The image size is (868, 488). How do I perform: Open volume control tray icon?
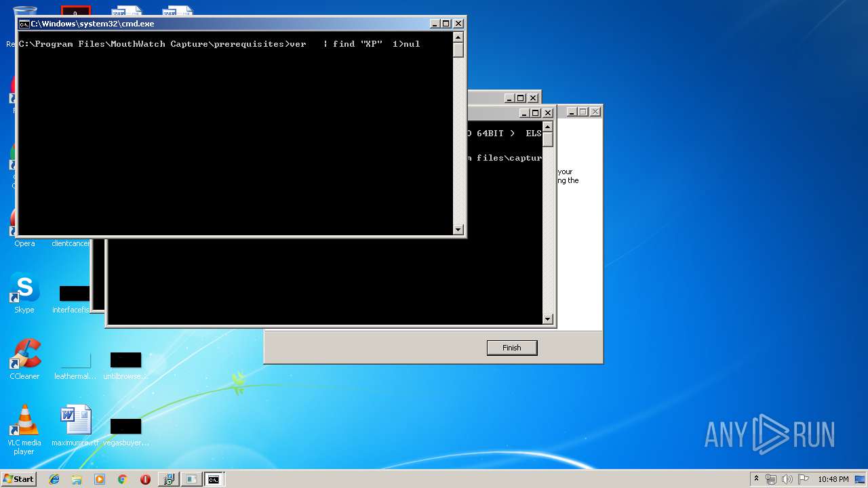pyautogui.click(x=787, y=479)
